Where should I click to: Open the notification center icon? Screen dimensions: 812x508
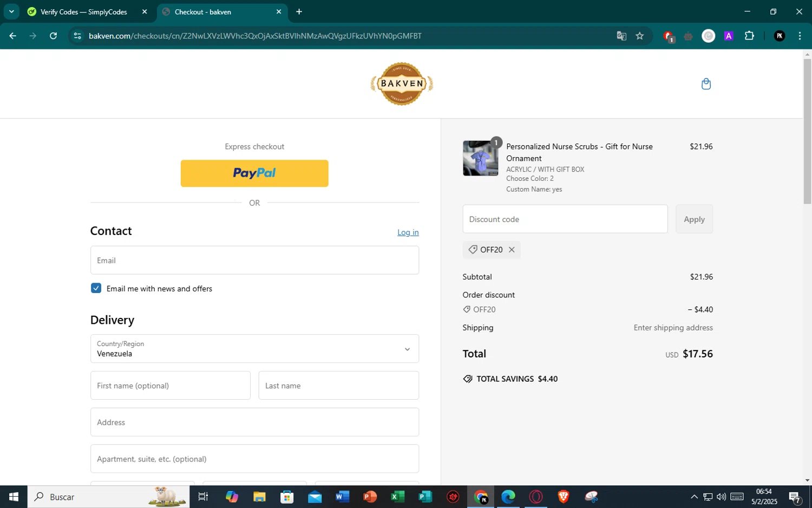tap(795, 497)
